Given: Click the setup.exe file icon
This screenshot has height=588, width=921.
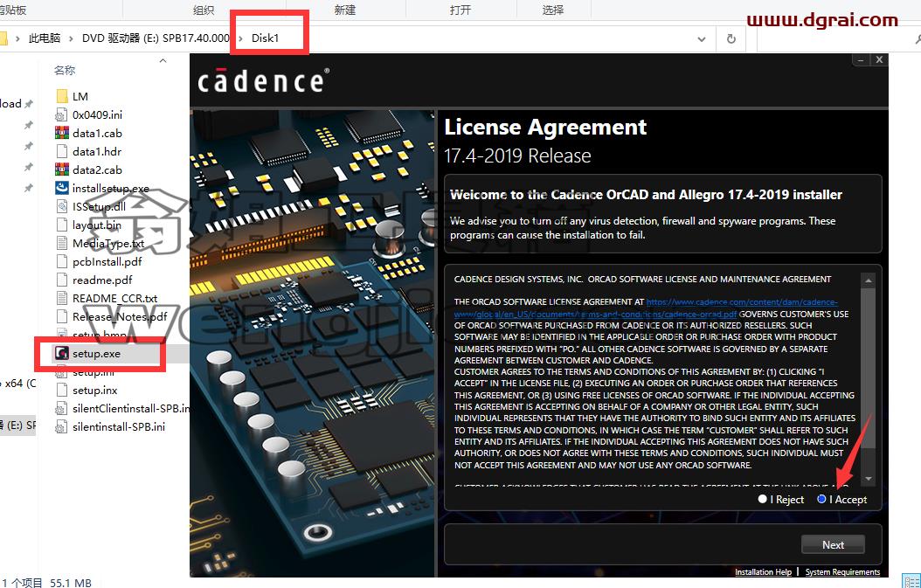Looking at the screenshot, I should click(62, 354).
